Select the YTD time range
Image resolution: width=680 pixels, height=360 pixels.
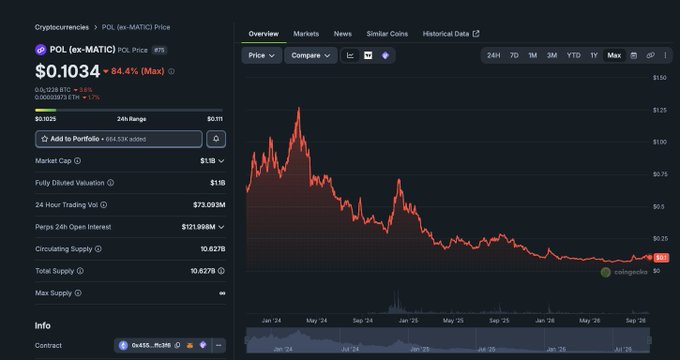574,56
